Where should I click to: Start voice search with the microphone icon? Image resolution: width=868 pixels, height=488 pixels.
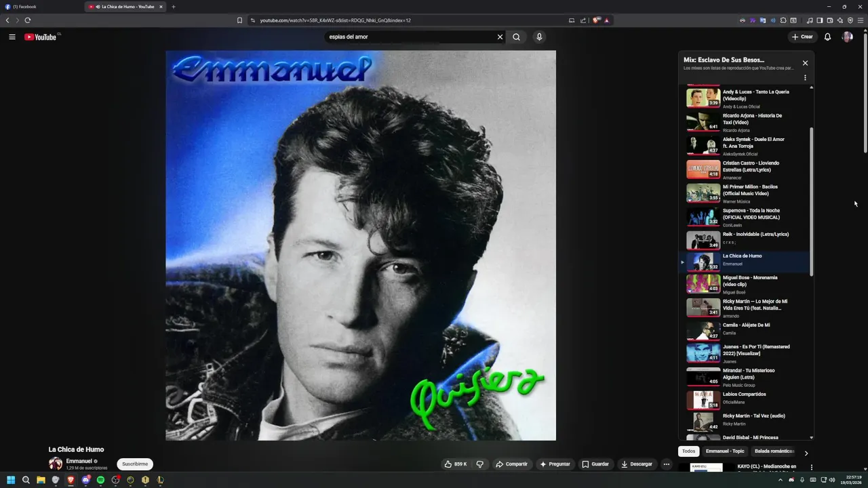tap(539, 37)
